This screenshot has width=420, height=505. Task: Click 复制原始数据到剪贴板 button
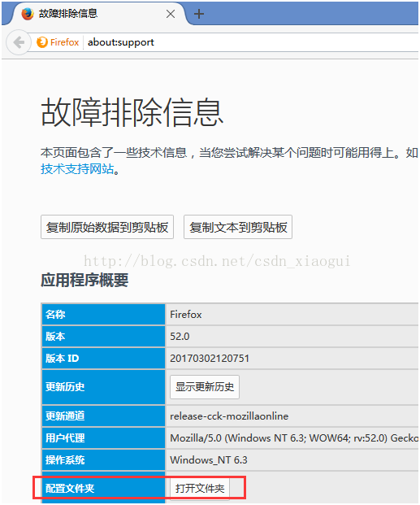pos(107,227)
